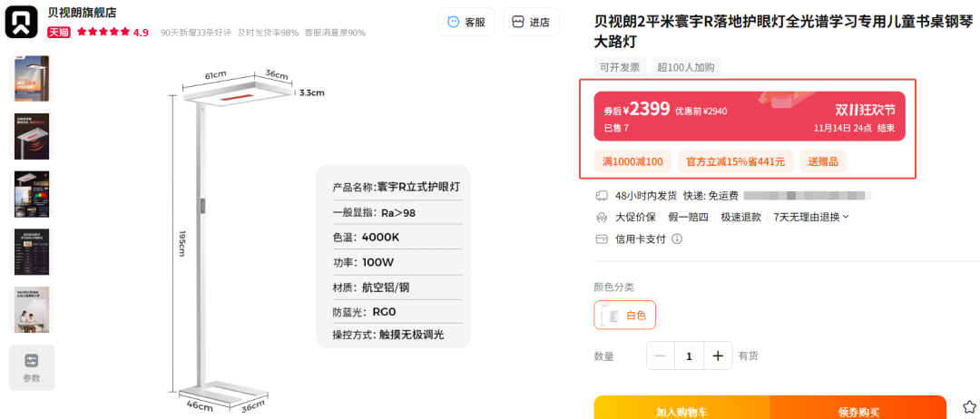Viewport: 980px width, 419px height.
Task: Click the 贝视朗 store logo icon
Action: pos(22,22)
